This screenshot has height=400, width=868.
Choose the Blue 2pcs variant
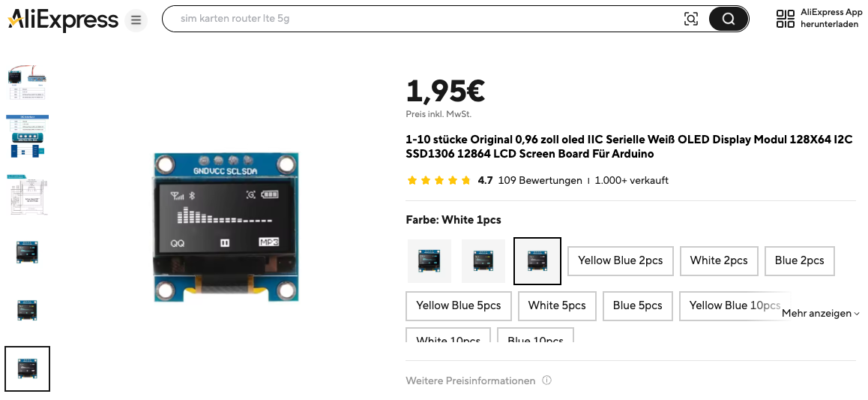pos(799,261)
